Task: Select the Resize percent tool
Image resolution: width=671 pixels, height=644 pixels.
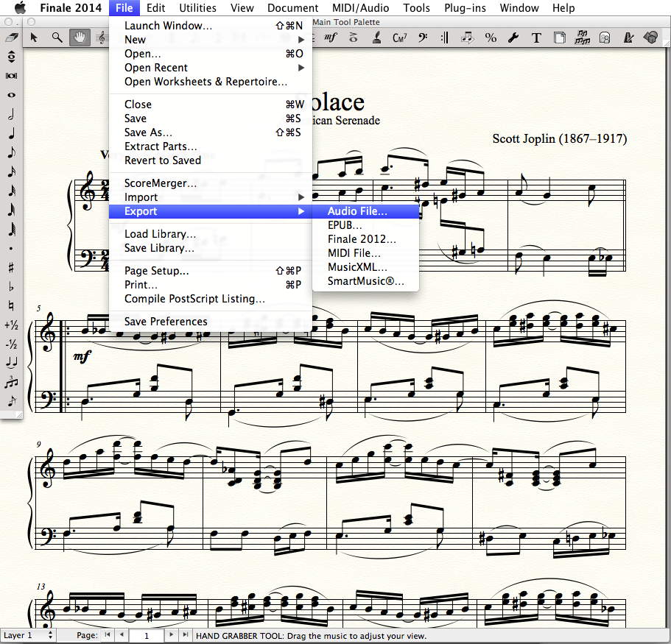Action: (491, 38)
